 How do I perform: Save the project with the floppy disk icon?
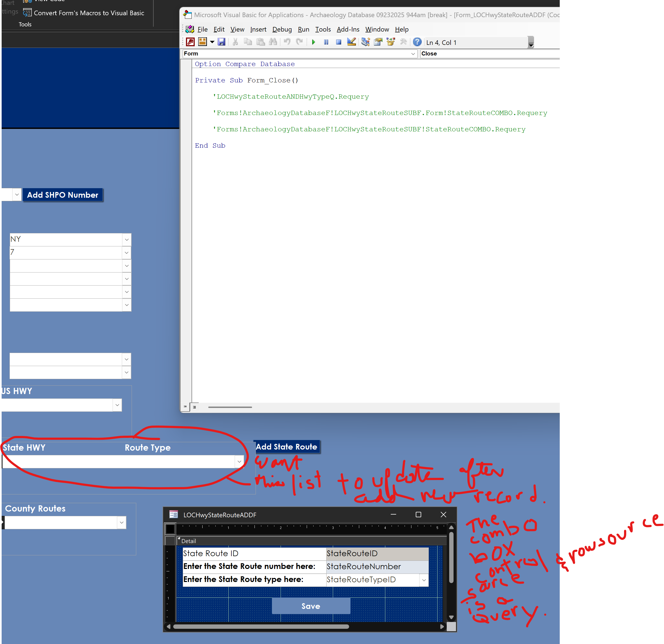click(x=222, y=42)
